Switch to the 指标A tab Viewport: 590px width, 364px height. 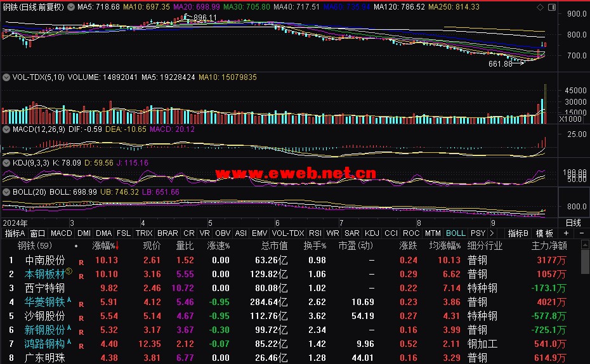click(15, 233)
